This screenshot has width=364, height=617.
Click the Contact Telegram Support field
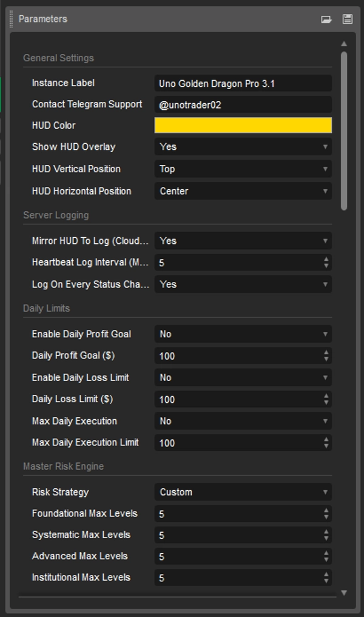tap(243, 105)
